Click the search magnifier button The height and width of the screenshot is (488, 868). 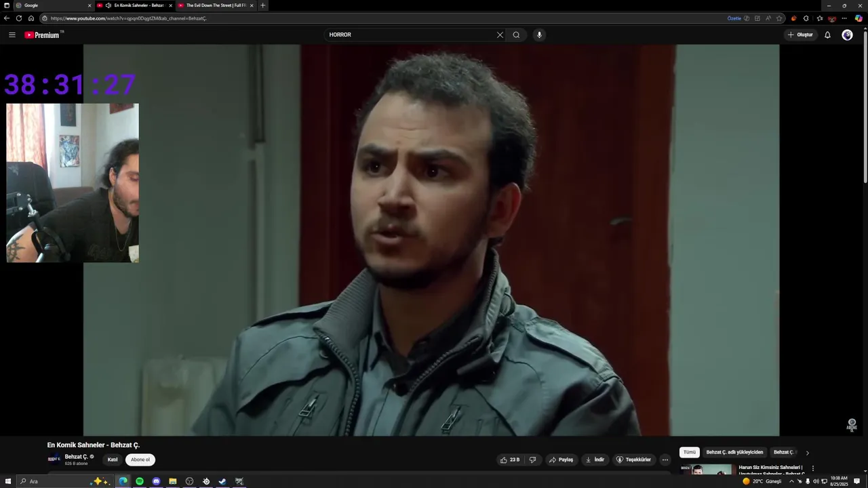516,35
